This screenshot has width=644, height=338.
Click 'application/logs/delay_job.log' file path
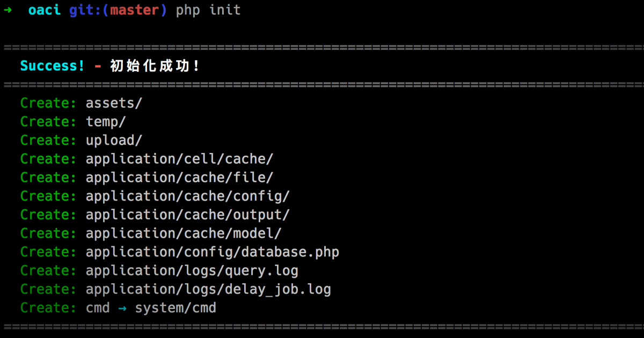[x=208, y=290]
